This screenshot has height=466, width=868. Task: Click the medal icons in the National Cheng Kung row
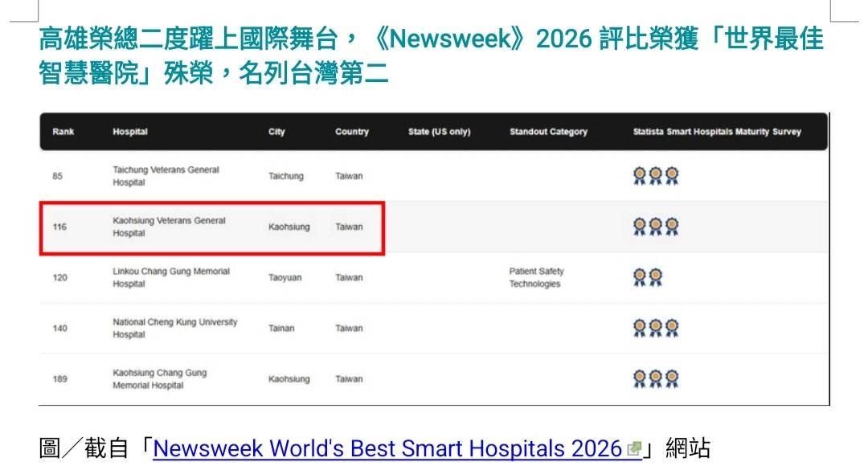[655, 328]
